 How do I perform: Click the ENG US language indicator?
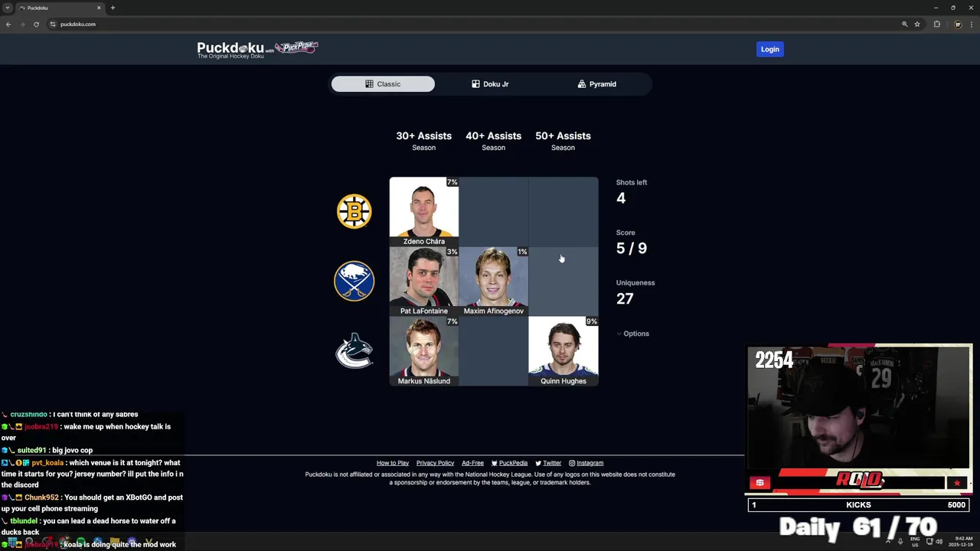(x=915, y=541)
